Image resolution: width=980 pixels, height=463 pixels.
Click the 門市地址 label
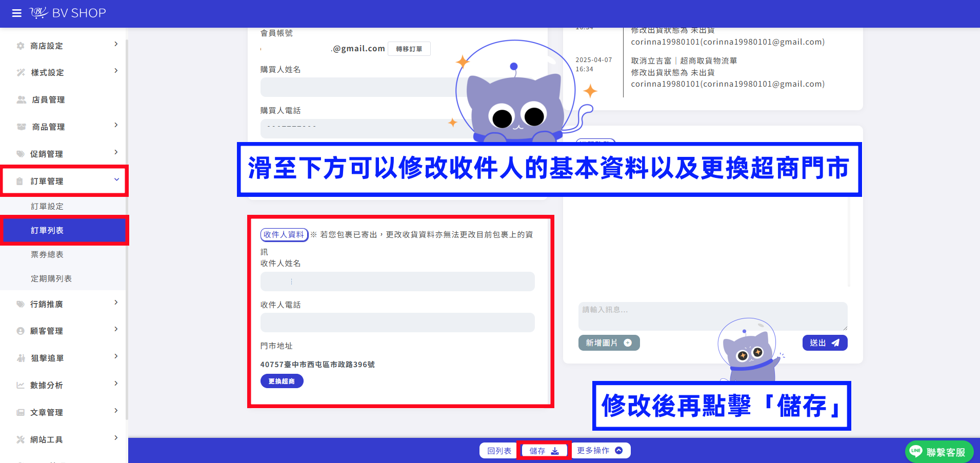tap(276, 346)
